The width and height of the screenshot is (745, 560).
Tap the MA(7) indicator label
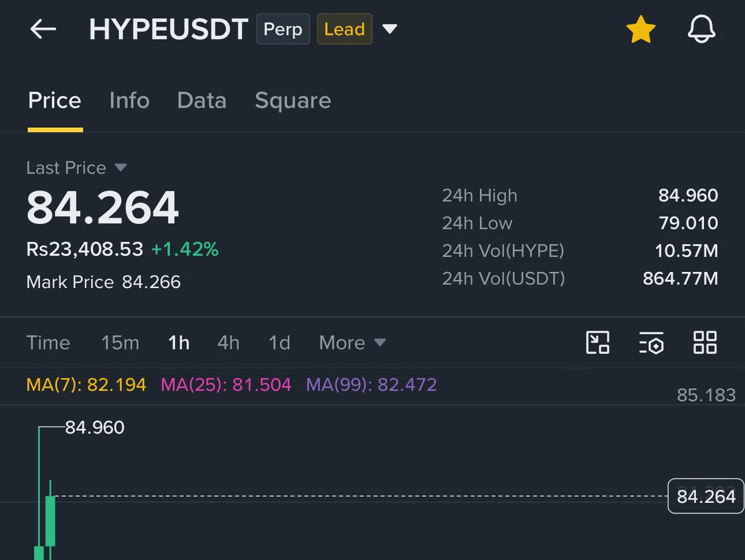(86, 385)
